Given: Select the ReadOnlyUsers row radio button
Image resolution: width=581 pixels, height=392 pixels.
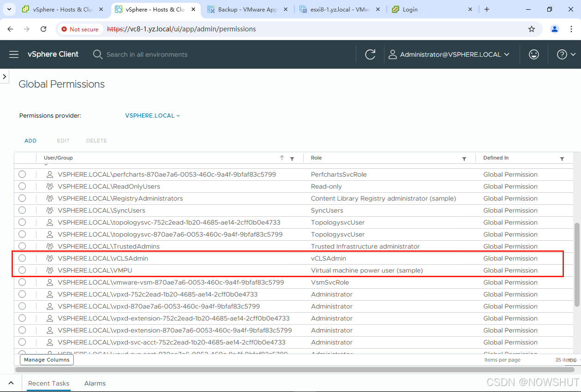Looking at the screenshot, I should [22, 186].
